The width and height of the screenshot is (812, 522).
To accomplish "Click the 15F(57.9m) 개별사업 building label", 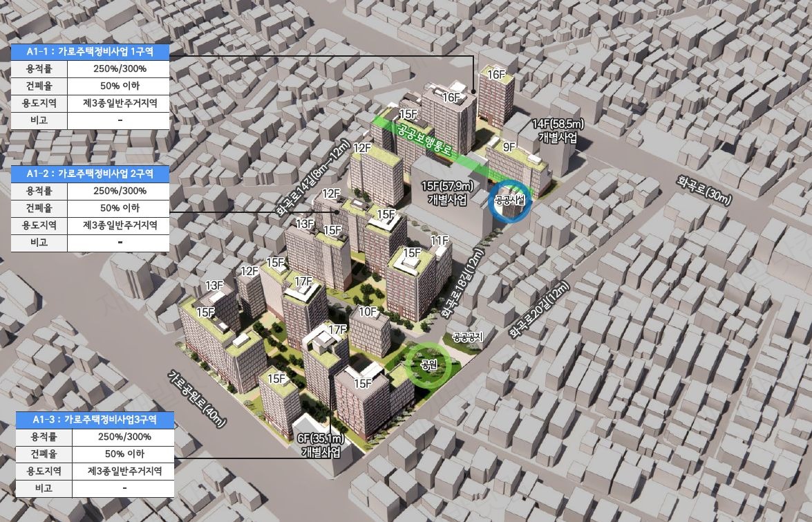I will click(447, 193).
